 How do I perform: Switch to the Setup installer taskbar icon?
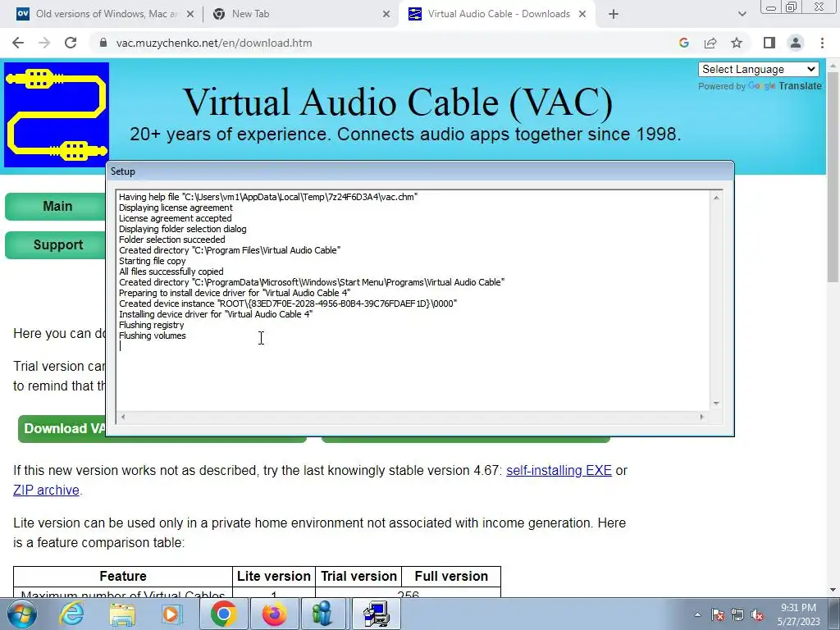tap(376, 614)
